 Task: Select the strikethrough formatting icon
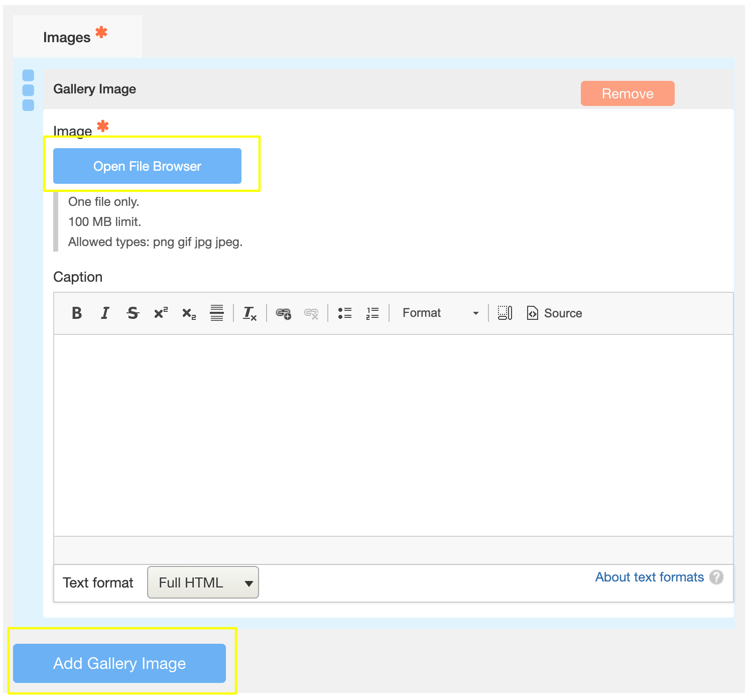133,313
